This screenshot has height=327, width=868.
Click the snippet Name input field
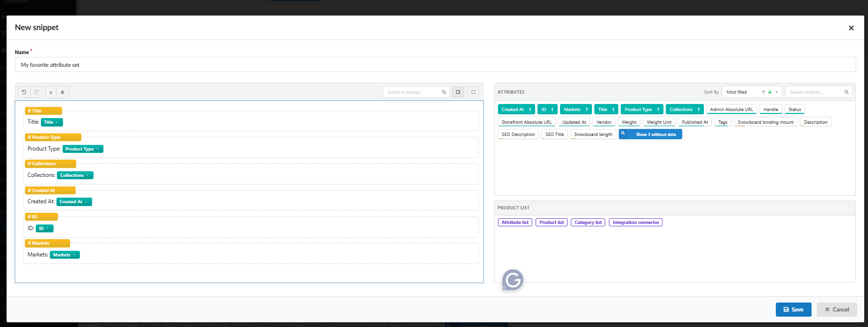[435, 65]
